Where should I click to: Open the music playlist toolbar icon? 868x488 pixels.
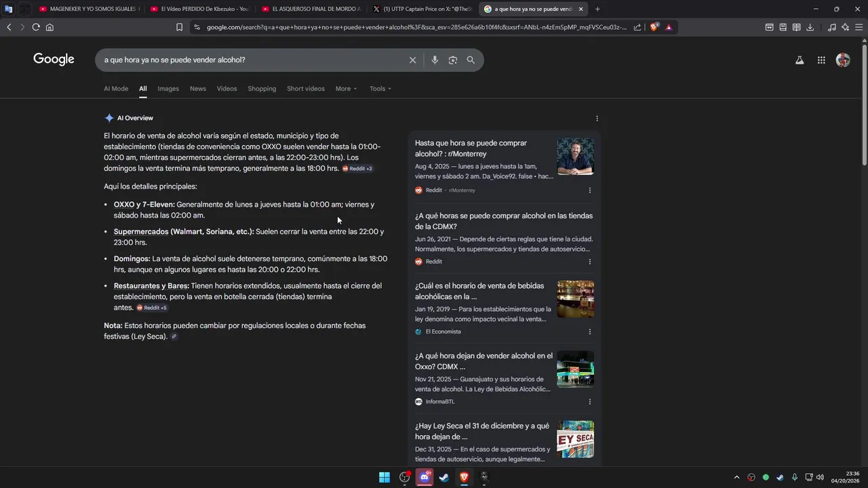[x=832, y=27]
